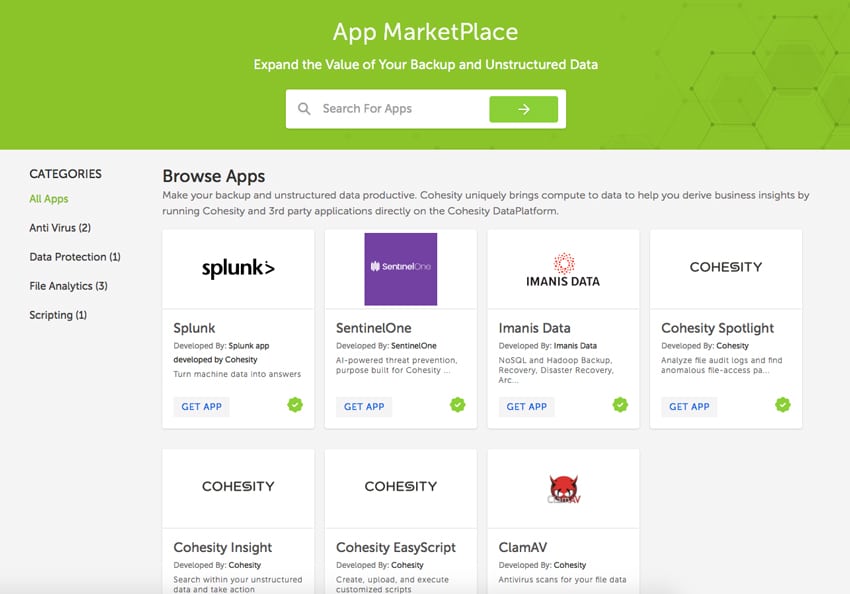The image size is (850, 594).
Task: Click 'Developed By: Imanis Data' text
Action: click(548, 346)
